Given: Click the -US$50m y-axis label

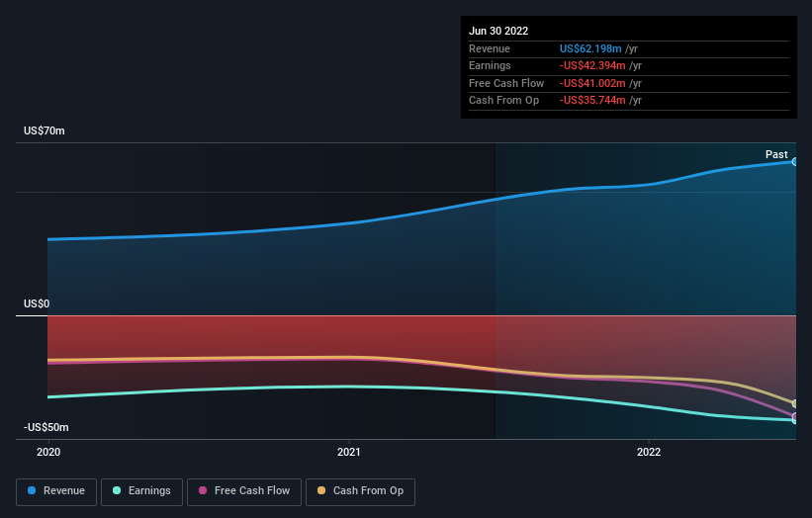Looking at the screenshot, I should [46, 427].
